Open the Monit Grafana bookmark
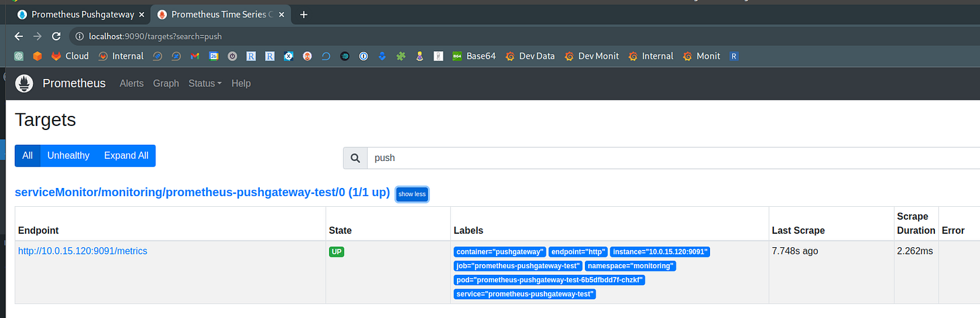This screenshot has width=980, height=318. coord(701,56)
